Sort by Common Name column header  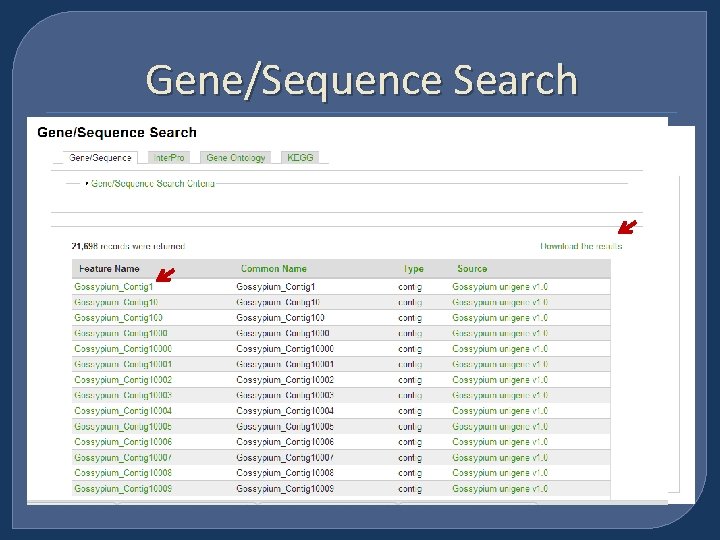coord(274,269)
